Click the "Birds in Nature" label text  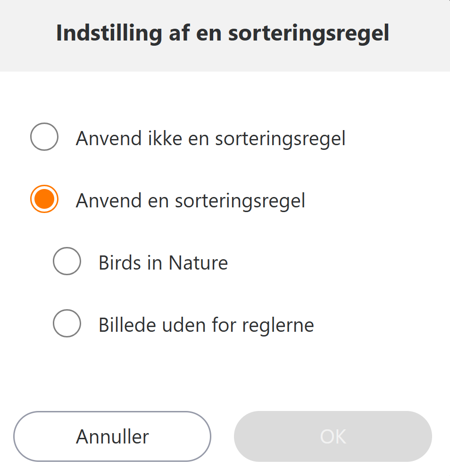(163, 263)
